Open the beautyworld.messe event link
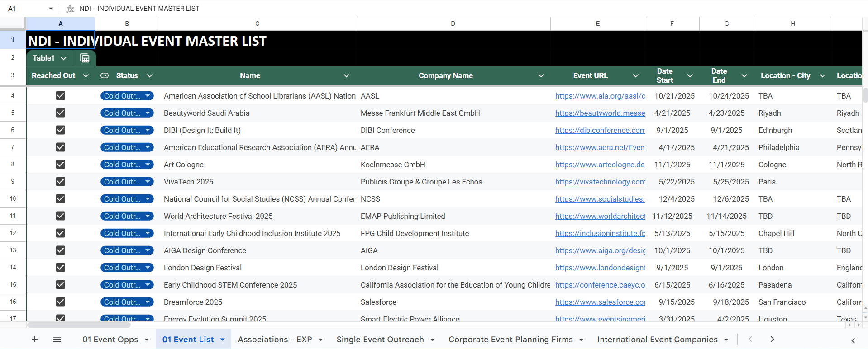 click(600, 113)
